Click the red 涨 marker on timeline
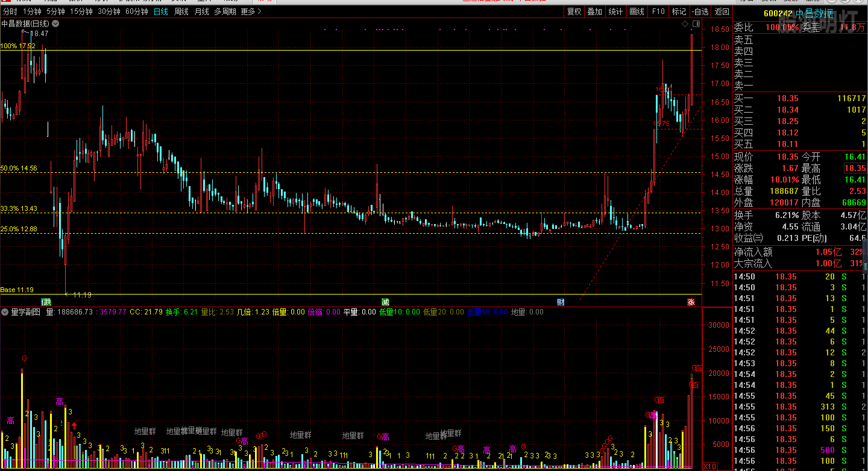Viewport: 868px width, 471px height. click(691, 302)
